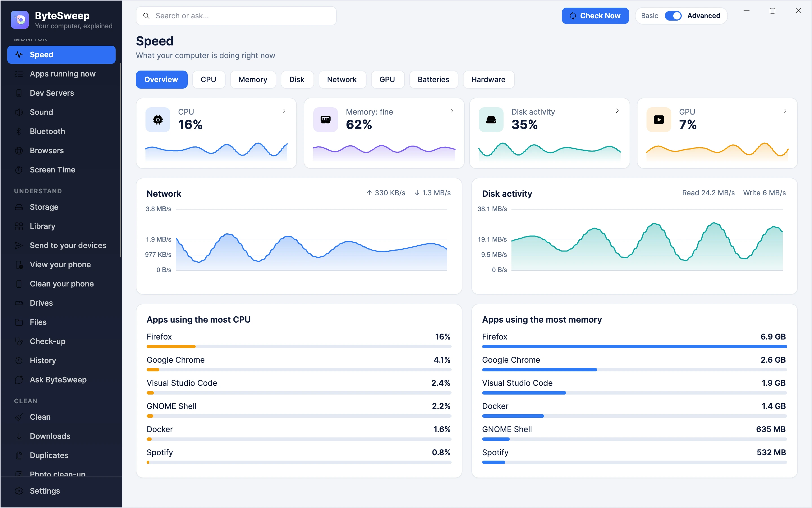Click the Files folder icon
Image resolution: width=812 pixels, height=508 pixels.
coord(19,322)
